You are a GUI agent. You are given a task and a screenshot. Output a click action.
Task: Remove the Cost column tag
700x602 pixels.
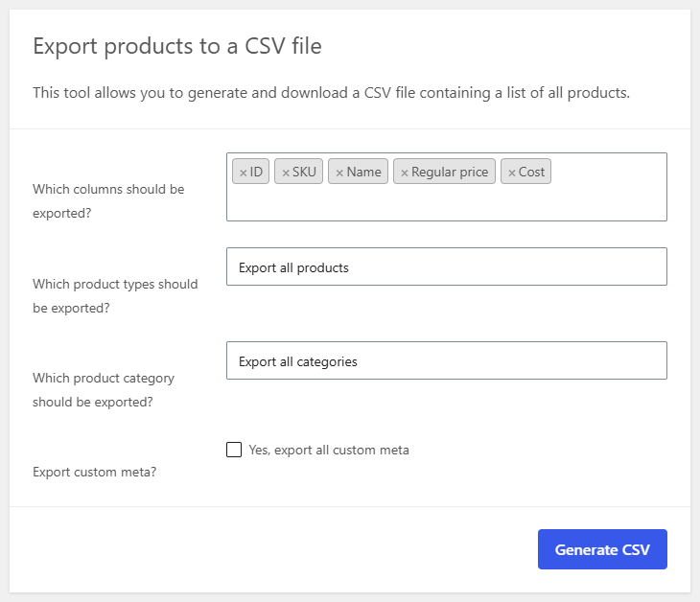512,173
